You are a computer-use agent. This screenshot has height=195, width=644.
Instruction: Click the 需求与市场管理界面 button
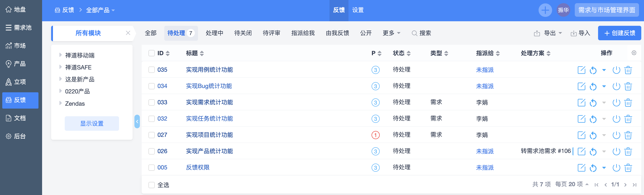(x=606, y=10)
